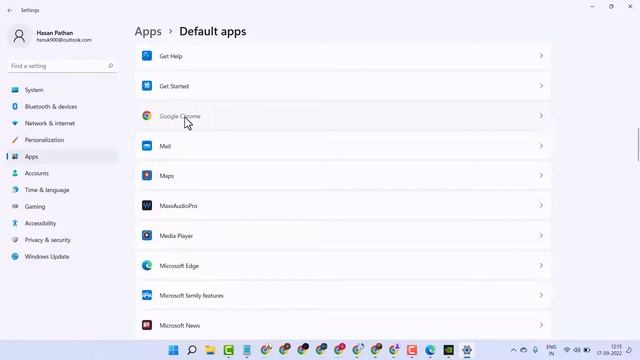This screenshot has height=360, width=640.
Task: Click the Hasan Pathan account name
Action: click(x=55, y=33)
